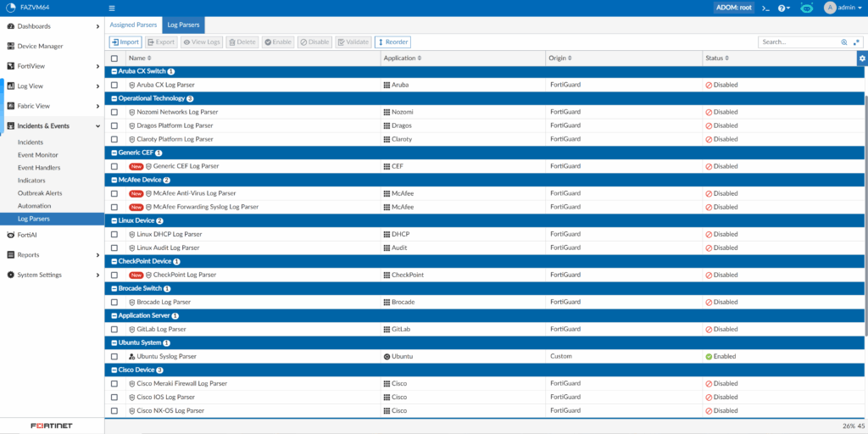Sort the table by Origin column

coord(560,58)
